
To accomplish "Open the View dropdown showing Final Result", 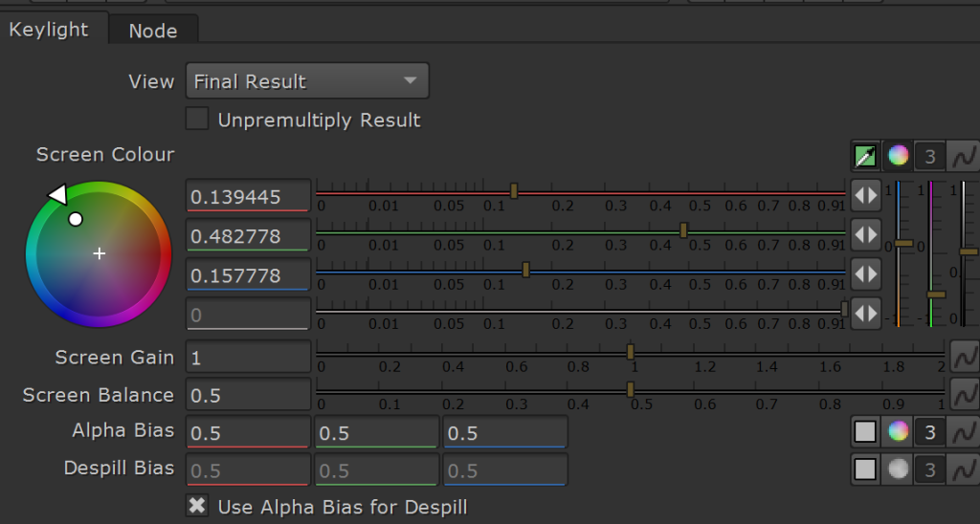I will (307, 80).
